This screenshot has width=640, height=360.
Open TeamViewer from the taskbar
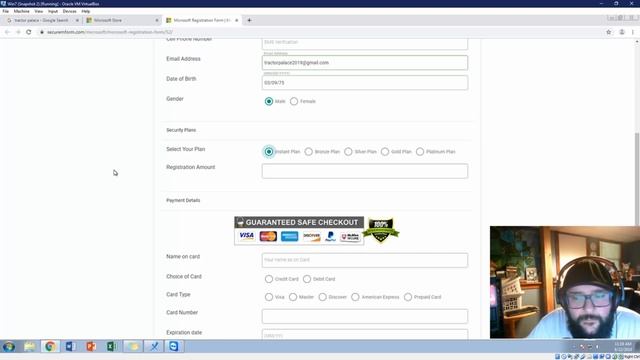(x=174, y=347)
